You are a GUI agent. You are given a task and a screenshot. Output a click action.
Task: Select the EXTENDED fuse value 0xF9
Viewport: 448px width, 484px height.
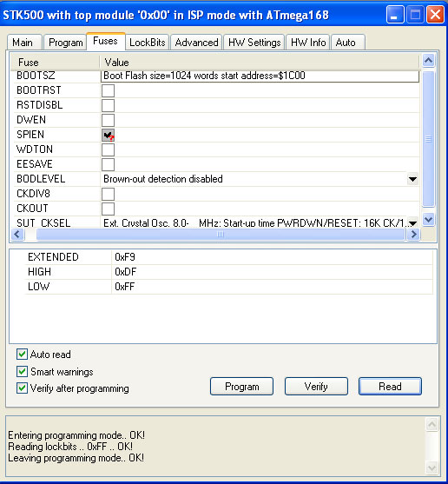[x=125, y=257]
